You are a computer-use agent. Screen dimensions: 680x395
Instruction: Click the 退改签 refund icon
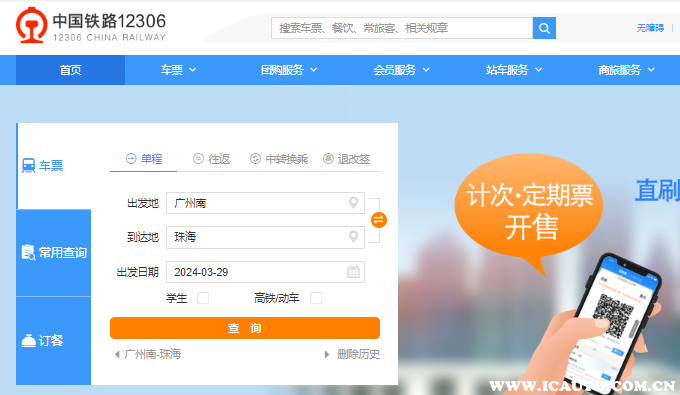[x=328, y=159]
